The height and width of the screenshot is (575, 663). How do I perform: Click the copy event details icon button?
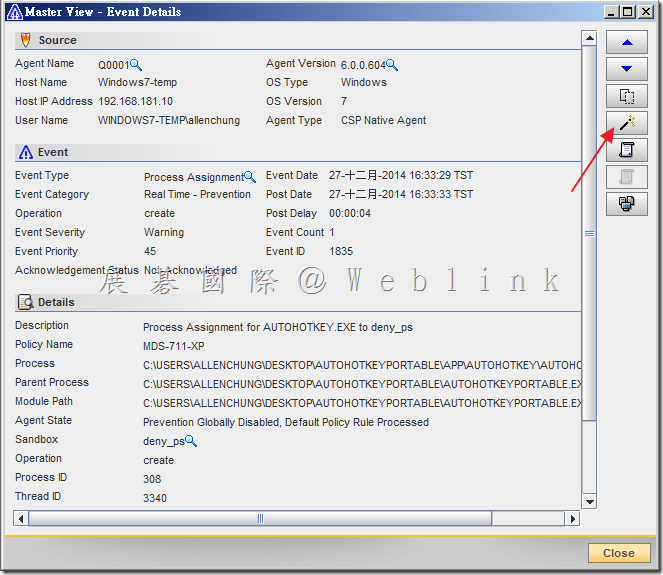coord(627,96)
